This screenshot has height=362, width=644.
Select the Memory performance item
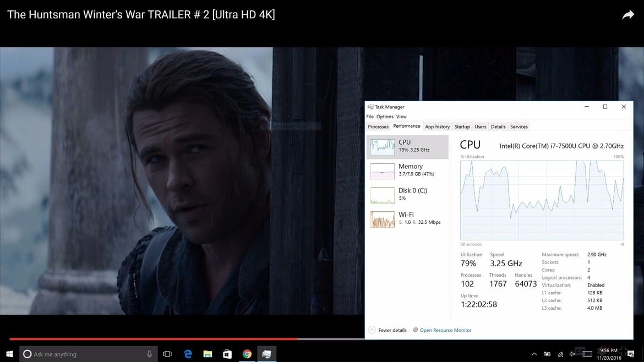click(407, 171)
